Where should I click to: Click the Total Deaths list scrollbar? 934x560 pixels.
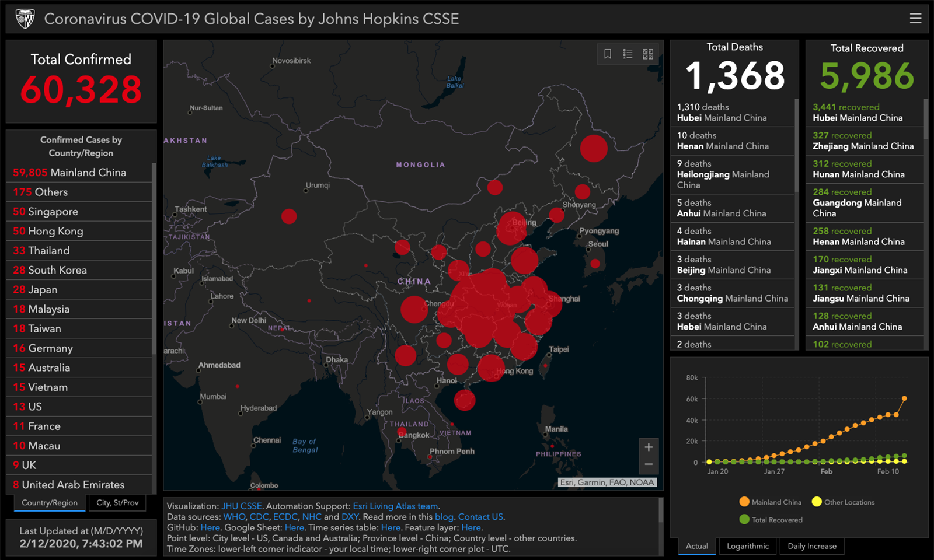coord(797,146)
